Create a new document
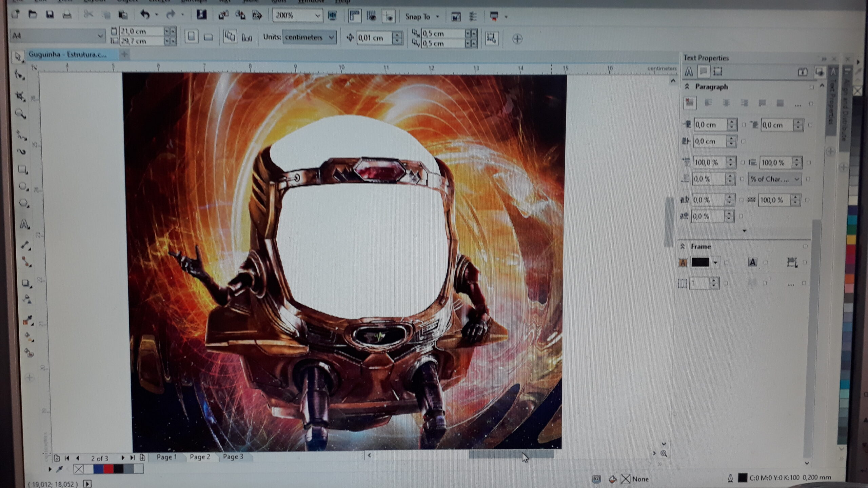 [15, 15]
